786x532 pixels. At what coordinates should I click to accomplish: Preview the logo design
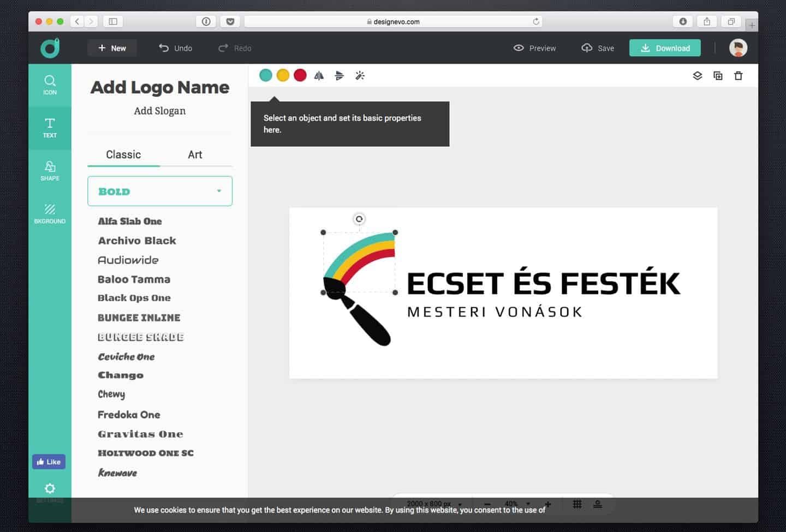pyautogui.click(x=535, y=48)
